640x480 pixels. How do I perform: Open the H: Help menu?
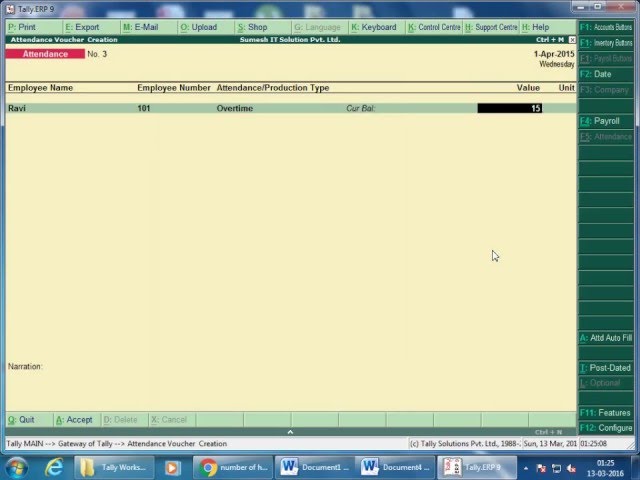click(548, 27)
